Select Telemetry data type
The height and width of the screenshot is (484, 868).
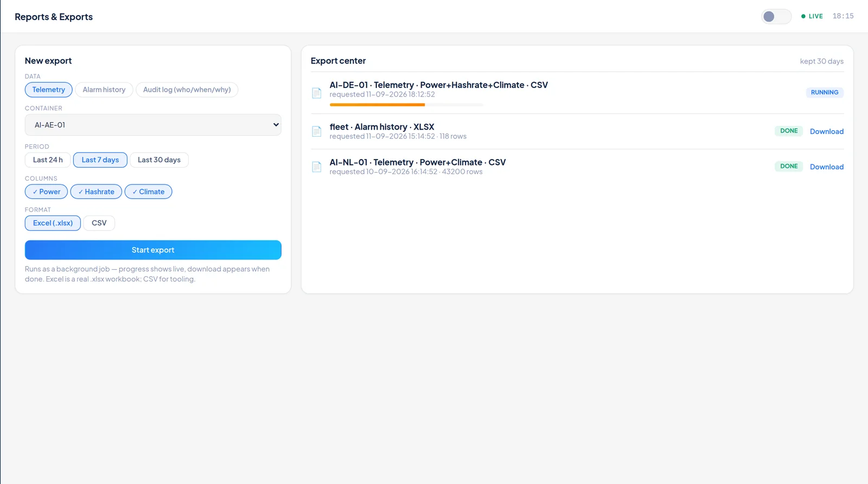(x=49, y=90)
